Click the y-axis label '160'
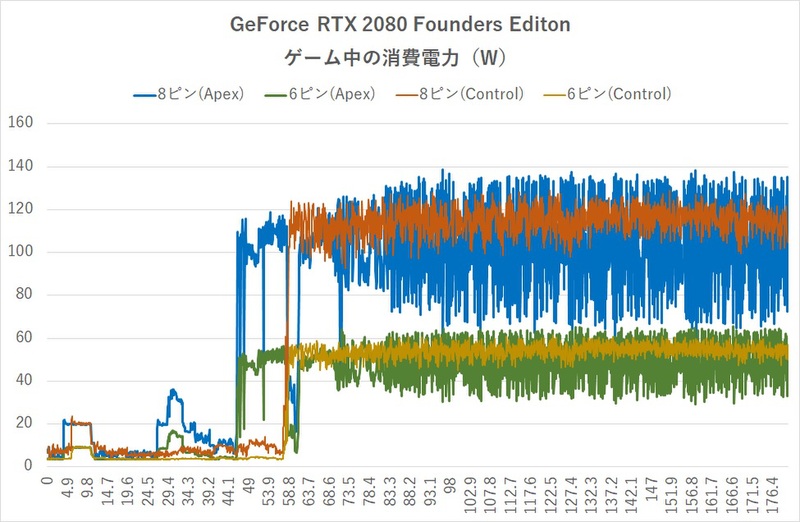 coord(20,122)
